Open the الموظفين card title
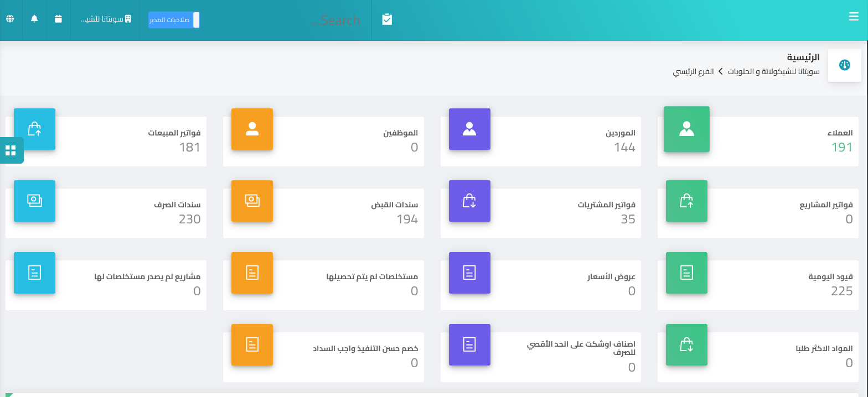The height and width of the screenshot is (397, 868). (401, 133)
